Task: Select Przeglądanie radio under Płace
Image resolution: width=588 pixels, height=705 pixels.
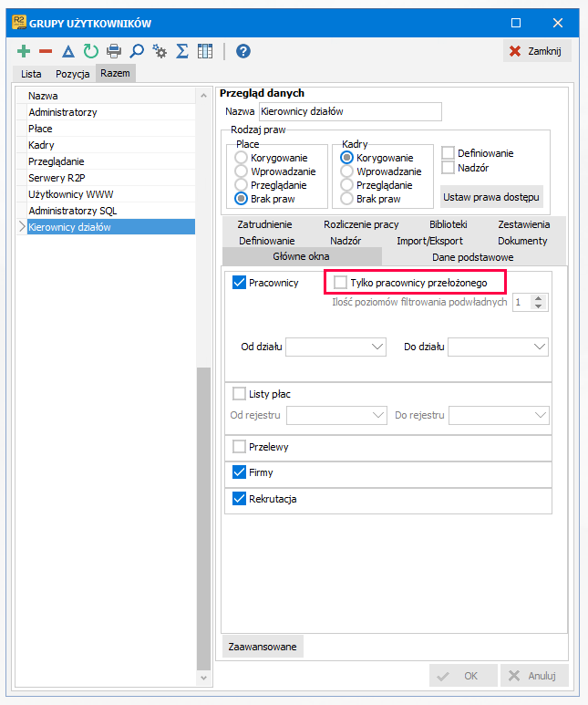Action: [241, 185]
